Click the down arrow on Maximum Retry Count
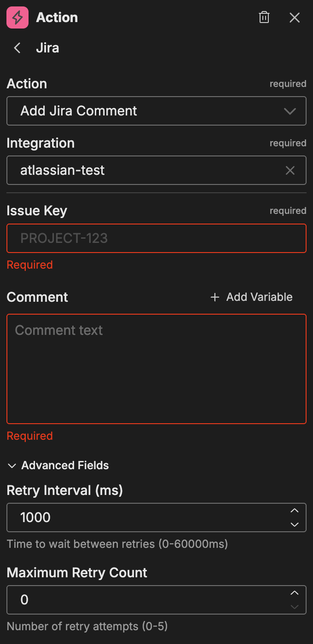 point(295,607)
